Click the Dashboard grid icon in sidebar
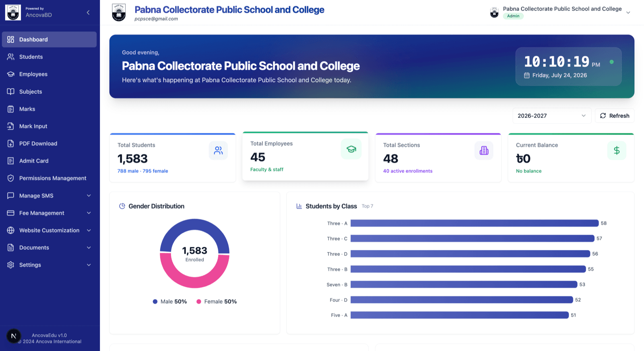 point(11,39)
